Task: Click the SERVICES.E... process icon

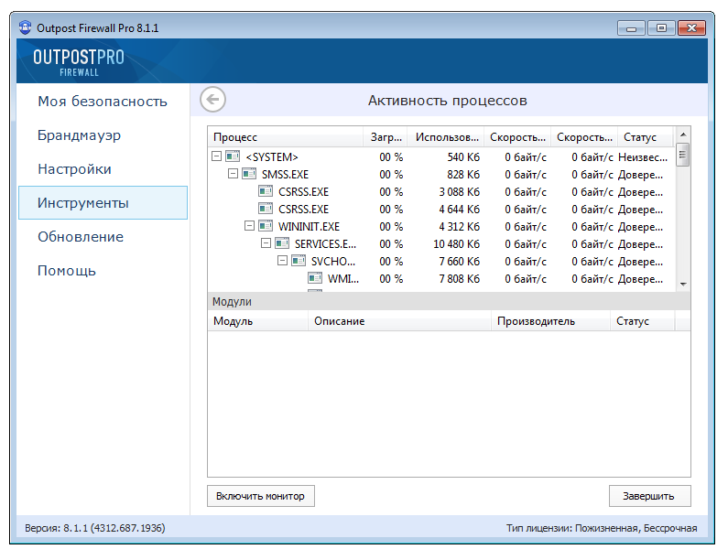Action: click(x=282, y=243)
